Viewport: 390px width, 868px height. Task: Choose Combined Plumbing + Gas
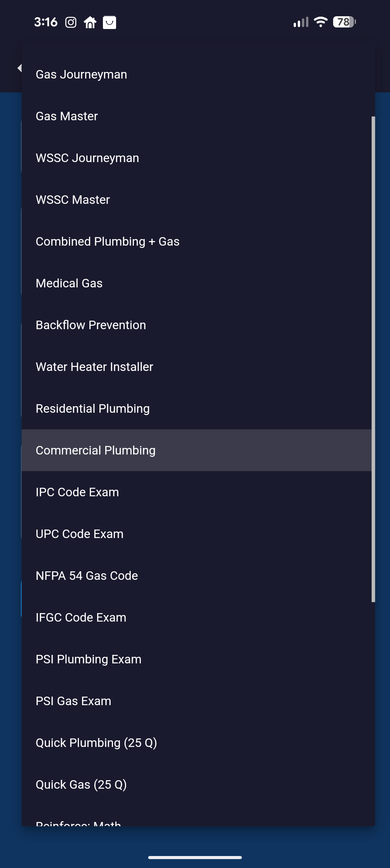(x=108, y=241)
